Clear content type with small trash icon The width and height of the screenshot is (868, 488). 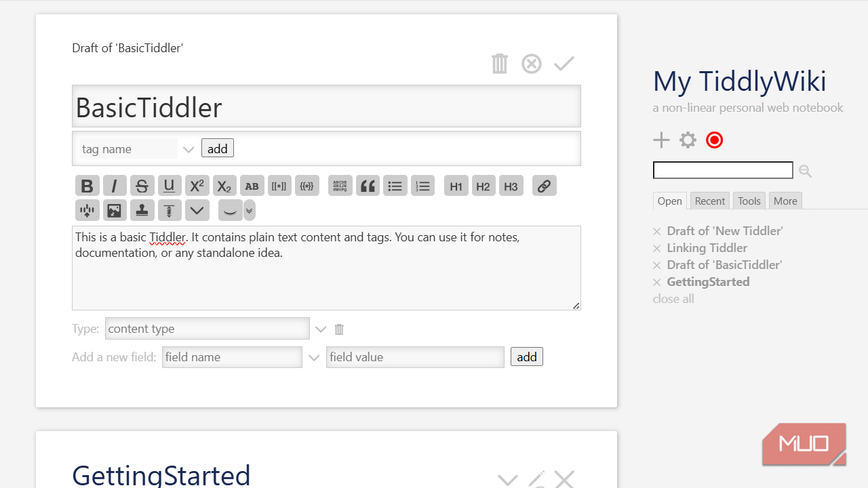(339, 329)
